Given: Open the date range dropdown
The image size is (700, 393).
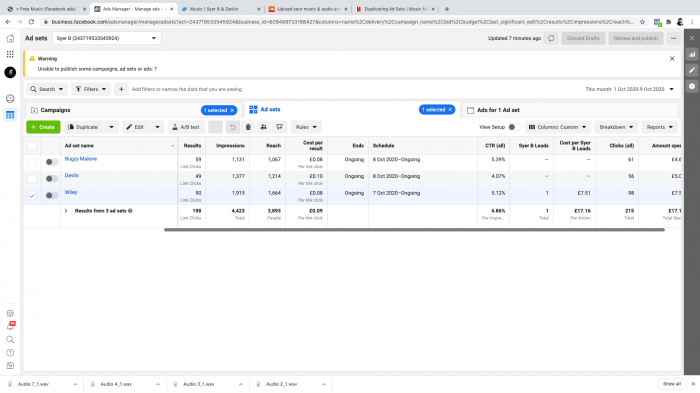Looking at the screenshot, I should pos(629,89).
